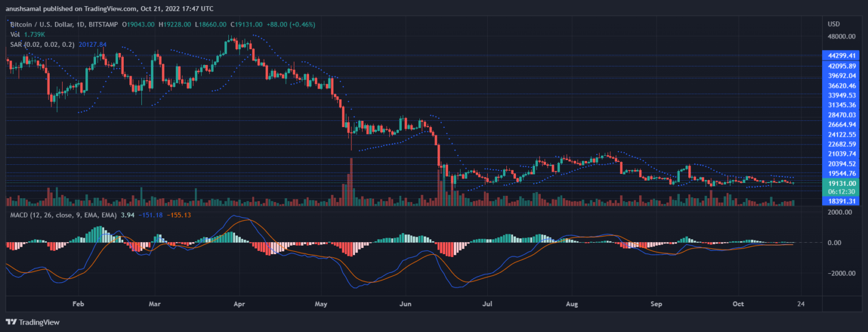Click the May label on time axis
This screenshot has height=332, width=868.
click(x=321, y=304)
